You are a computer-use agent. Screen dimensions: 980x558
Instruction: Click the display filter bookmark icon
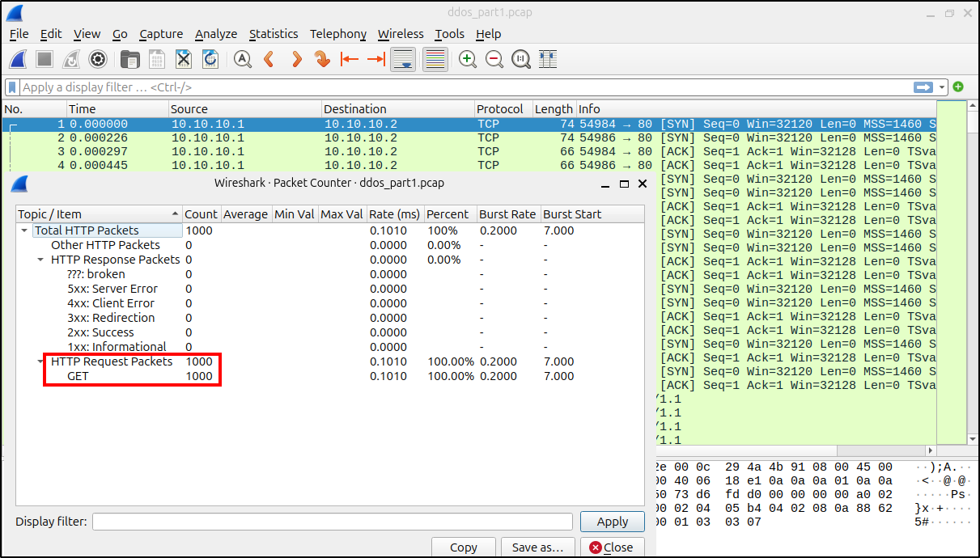12,87
